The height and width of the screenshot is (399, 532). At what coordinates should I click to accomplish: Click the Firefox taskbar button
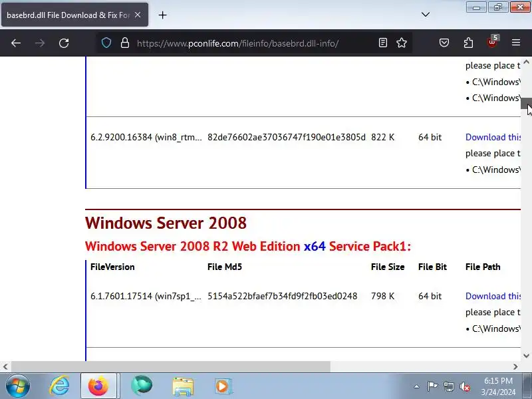pyautogui.click(x=98, y=386)
